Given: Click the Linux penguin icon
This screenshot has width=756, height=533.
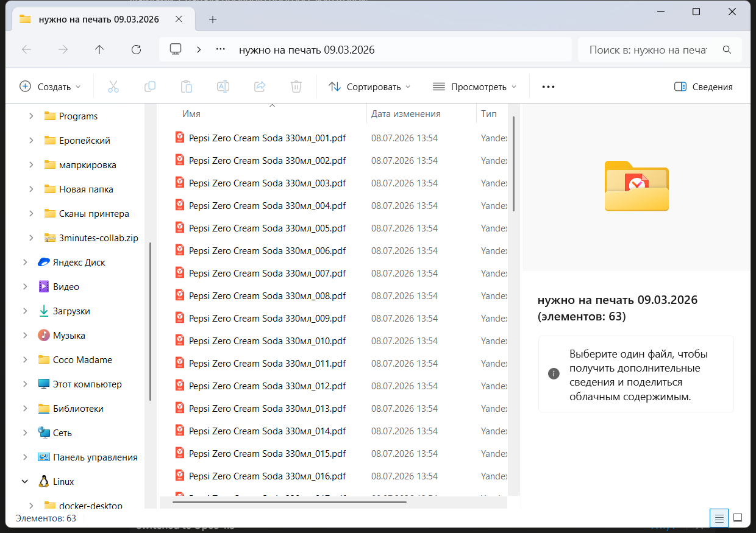Looking at the screenshot, I should tap(44, 481).
